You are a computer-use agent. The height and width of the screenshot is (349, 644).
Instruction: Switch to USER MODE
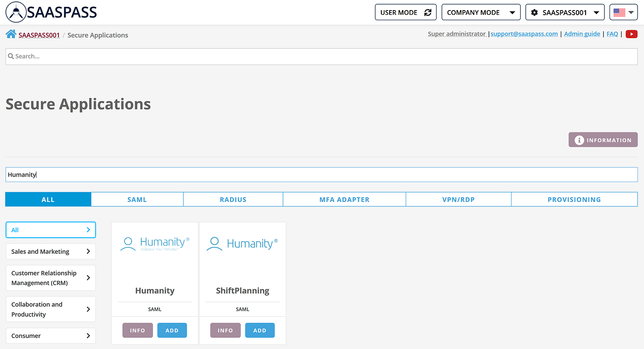click(x=406, y=12)
